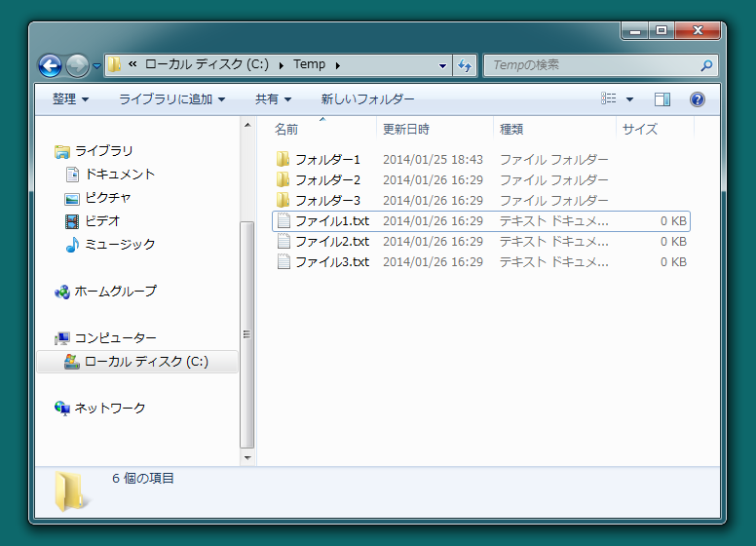
Task: Sort by 更新日時 column header
Action: pos(435,129)
